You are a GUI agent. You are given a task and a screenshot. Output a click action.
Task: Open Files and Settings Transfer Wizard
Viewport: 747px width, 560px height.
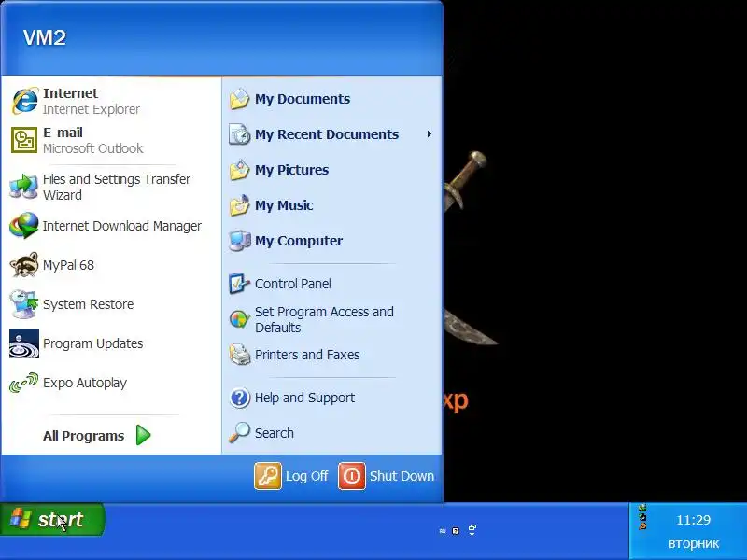coord(111,187)
